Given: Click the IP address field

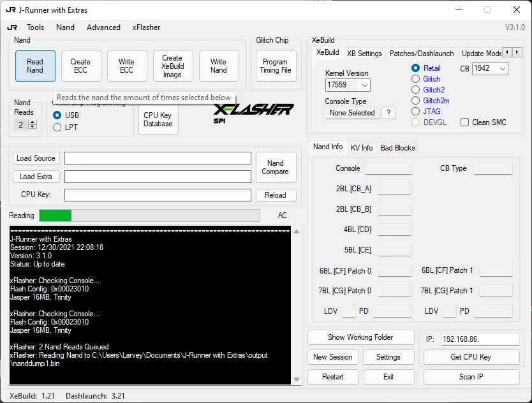Looking at the screenshot, I should (480, 339).
